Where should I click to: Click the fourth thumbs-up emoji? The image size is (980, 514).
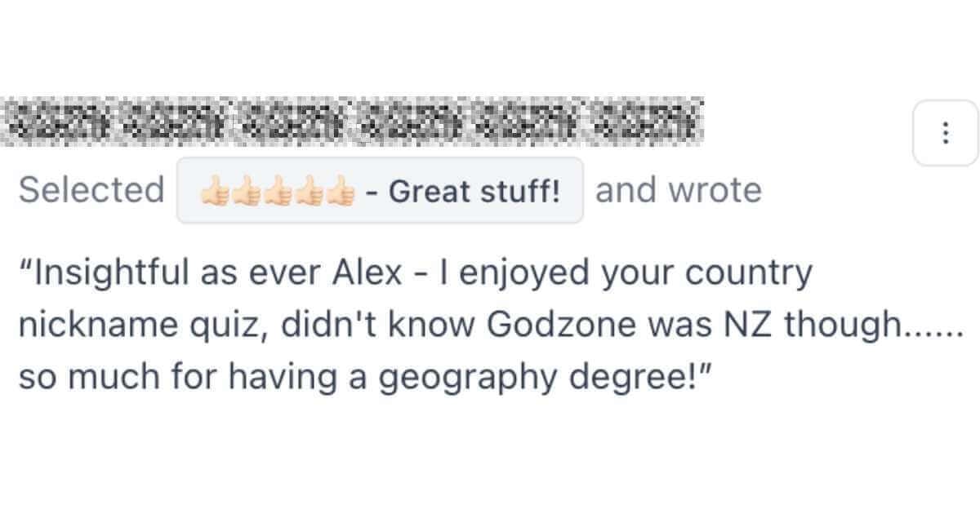tap(310, 191)
